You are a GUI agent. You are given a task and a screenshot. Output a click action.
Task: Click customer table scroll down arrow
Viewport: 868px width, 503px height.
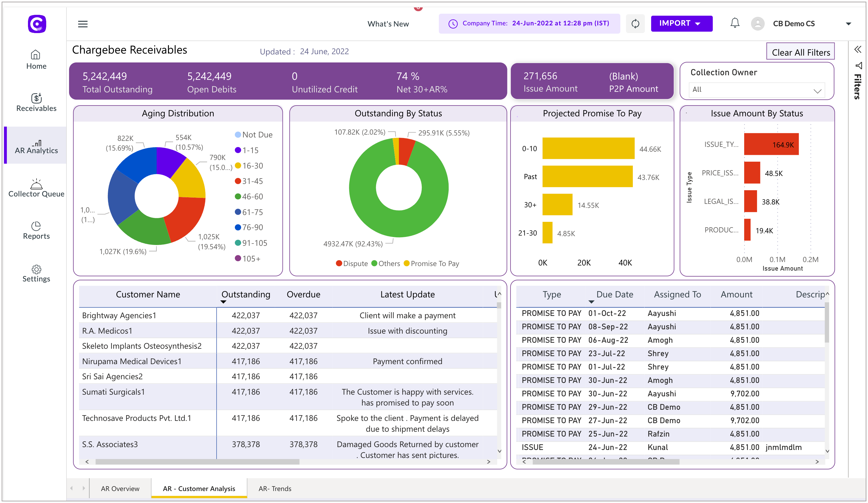[x=499, y=451]
